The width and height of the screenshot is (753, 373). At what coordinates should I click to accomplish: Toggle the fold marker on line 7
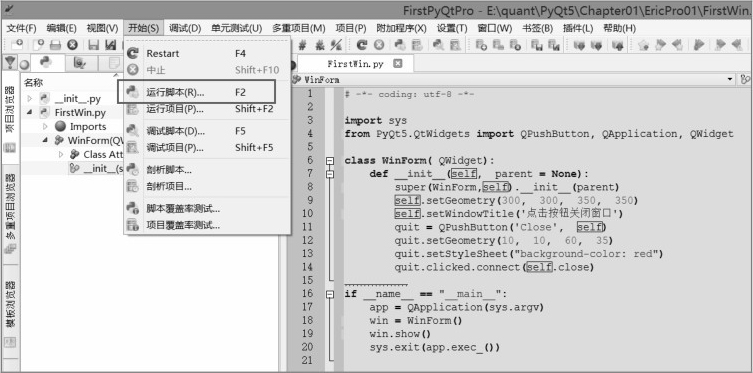coord(329,174)
